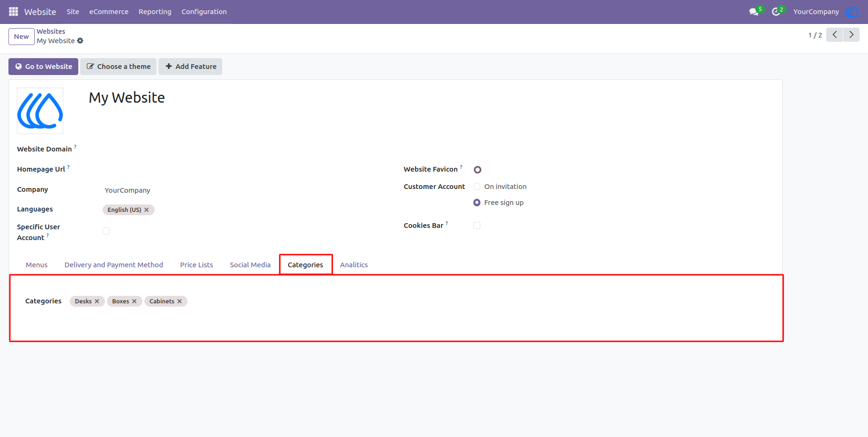
Task: Open the Site menu
Action: pos(73,12)
